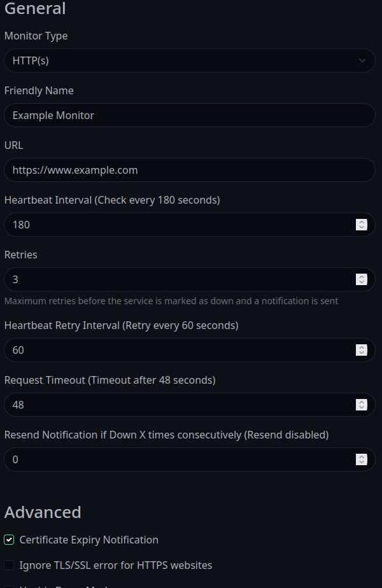
Task: Increase the Request Timeout using its stepper
Action: click(x=362, y=402)
